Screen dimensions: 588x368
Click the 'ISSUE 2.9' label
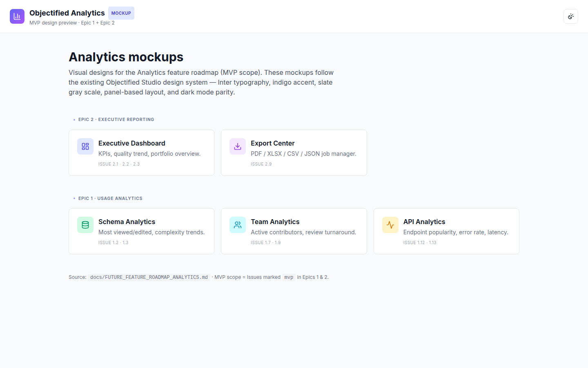pos(261,164)
